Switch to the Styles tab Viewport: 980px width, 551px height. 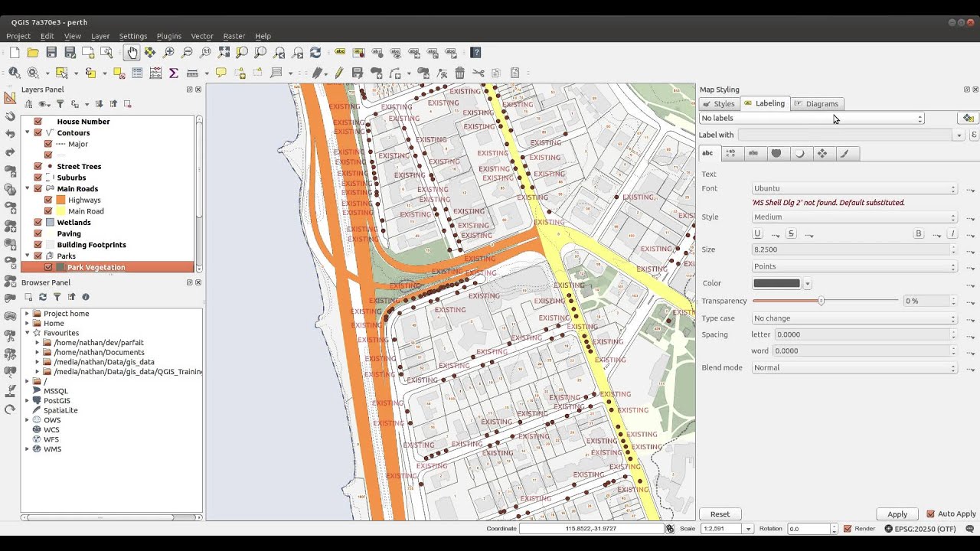(718, 104)
